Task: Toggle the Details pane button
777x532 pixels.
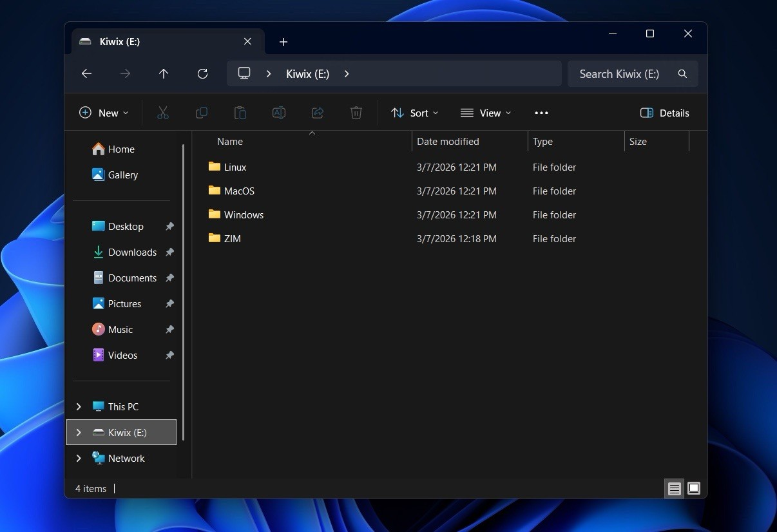Action: [x=665, y=113]
